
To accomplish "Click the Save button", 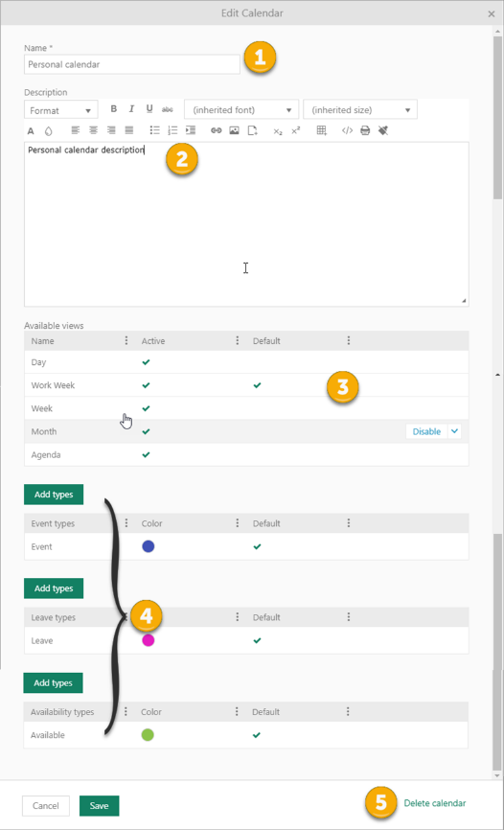I will [99, 806].
